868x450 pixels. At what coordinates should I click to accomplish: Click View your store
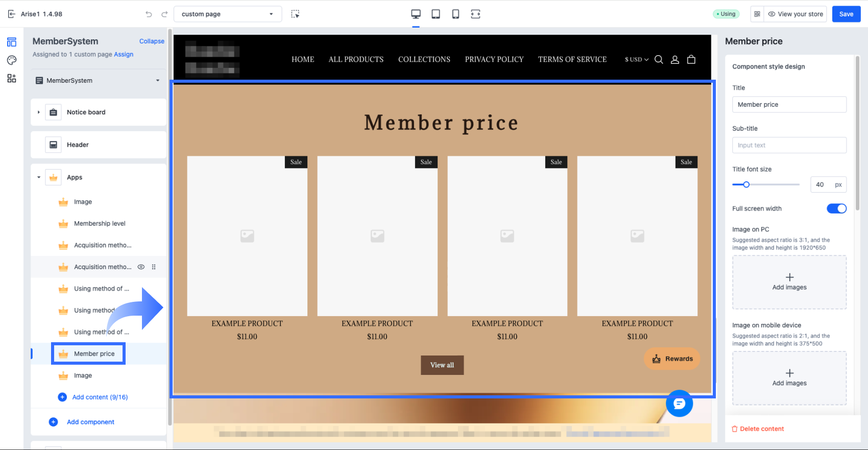point(795,14)
